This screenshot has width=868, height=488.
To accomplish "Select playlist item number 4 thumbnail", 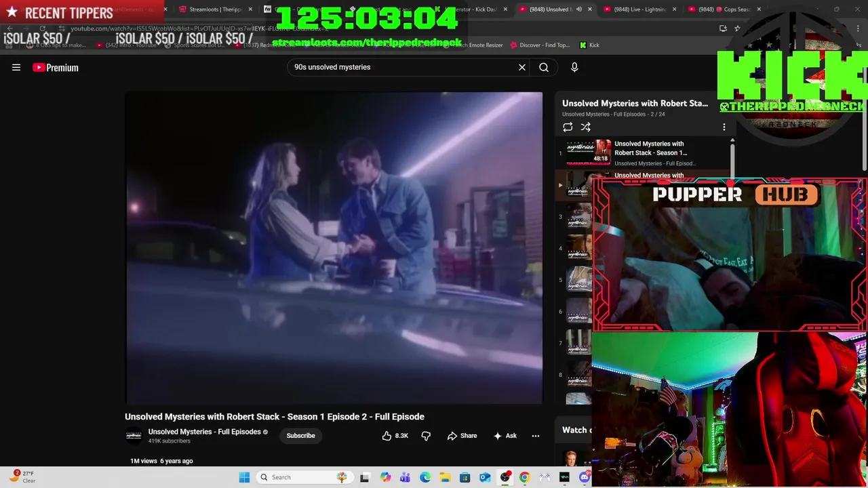I will (578, 248).
